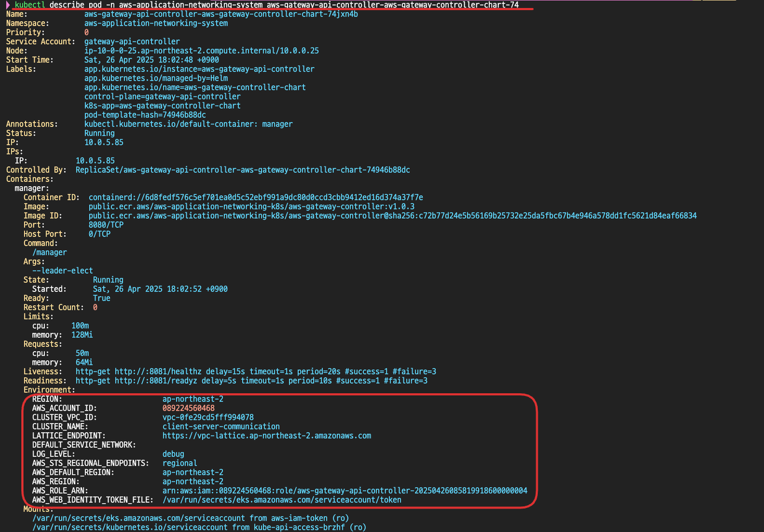Click the Port value 8080/TCP
764x532 pixels.
pyautogui.click(x=106, y=225)
